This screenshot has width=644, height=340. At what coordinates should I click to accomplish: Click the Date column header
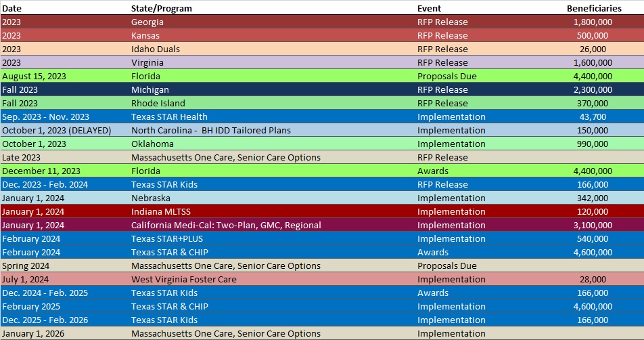12,8
